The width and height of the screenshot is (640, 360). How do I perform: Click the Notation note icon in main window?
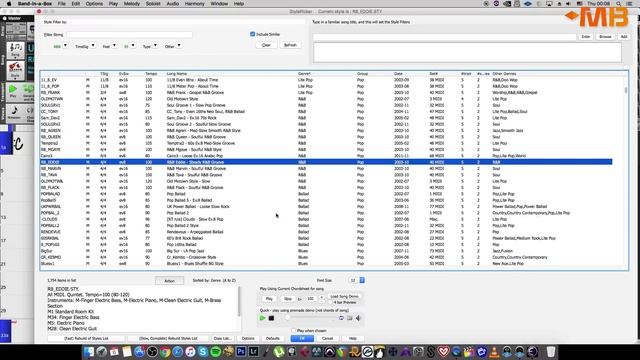pos(14,112)
